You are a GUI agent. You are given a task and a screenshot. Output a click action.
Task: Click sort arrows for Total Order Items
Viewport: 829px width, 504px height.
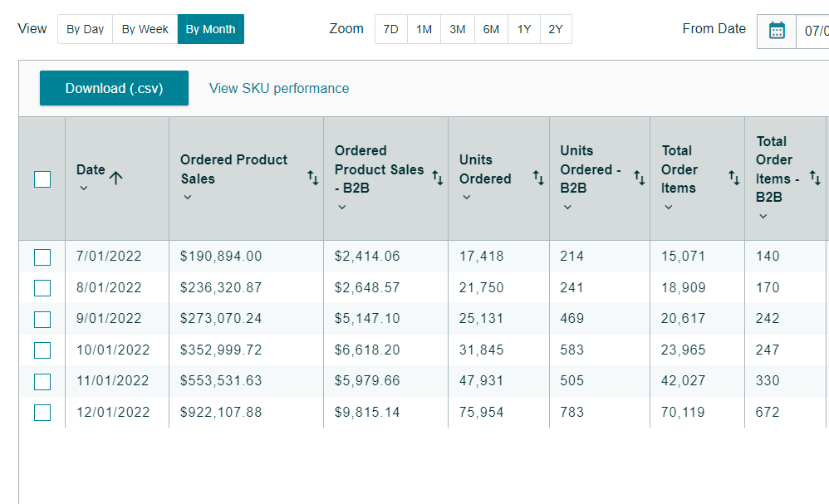[734, 178]
